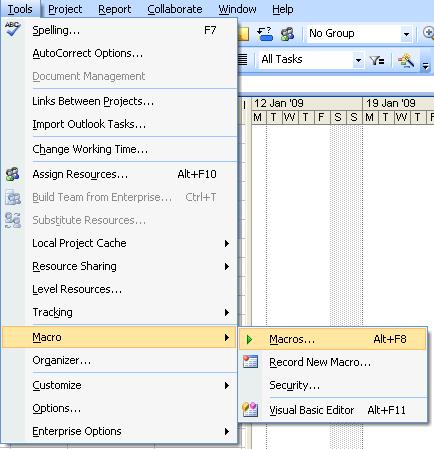Screen dimensions: 434x449
Task: Click the green Macros play arrow icon
Action: pos(249,340)
